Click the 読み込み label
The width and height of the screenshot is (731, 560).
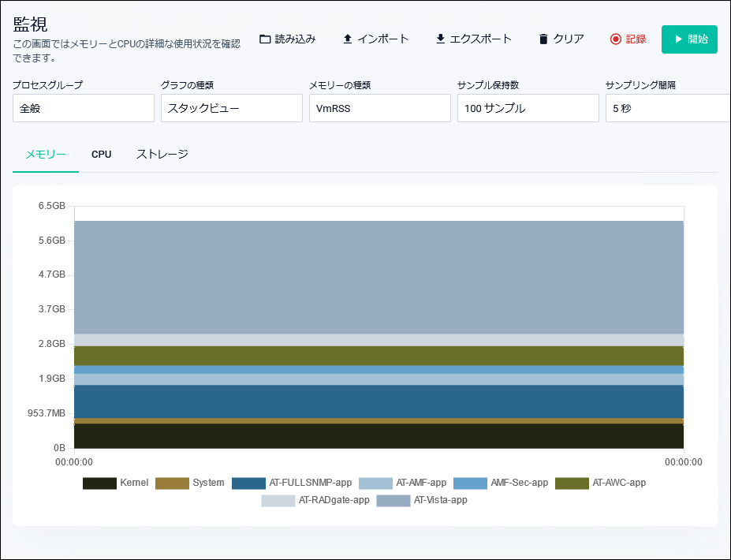click(x=295, y=39)
